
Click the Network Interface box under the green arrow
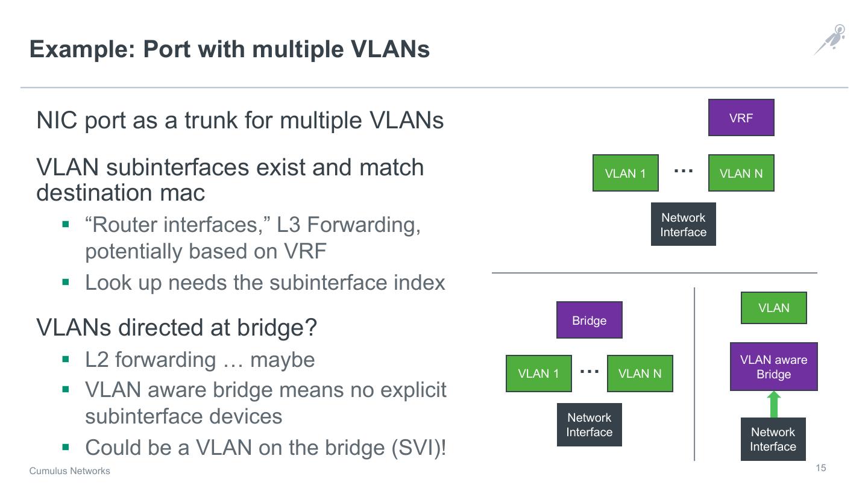pos(773,439)
